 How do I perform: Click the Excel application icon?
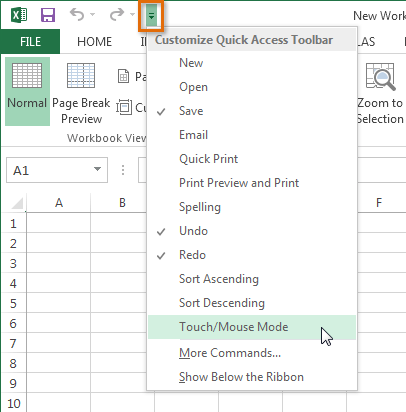tap(19, 15)
